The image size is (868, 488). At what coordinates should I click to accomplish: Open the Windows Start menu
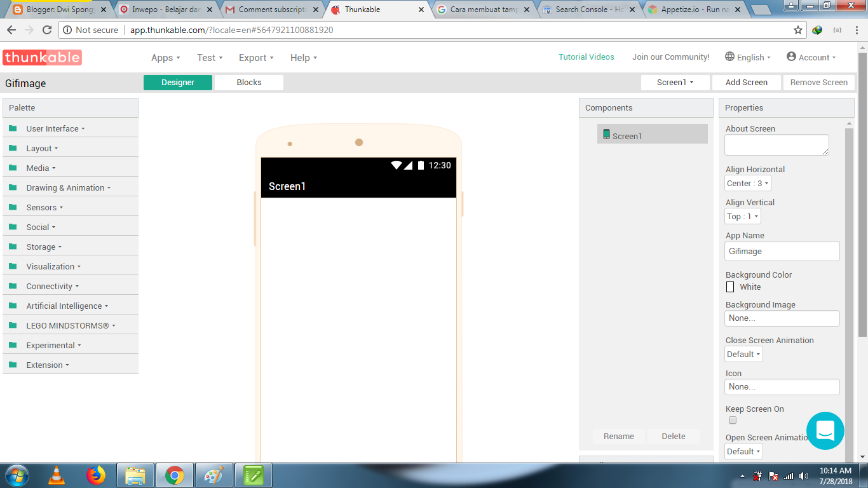tap(17, 475)
